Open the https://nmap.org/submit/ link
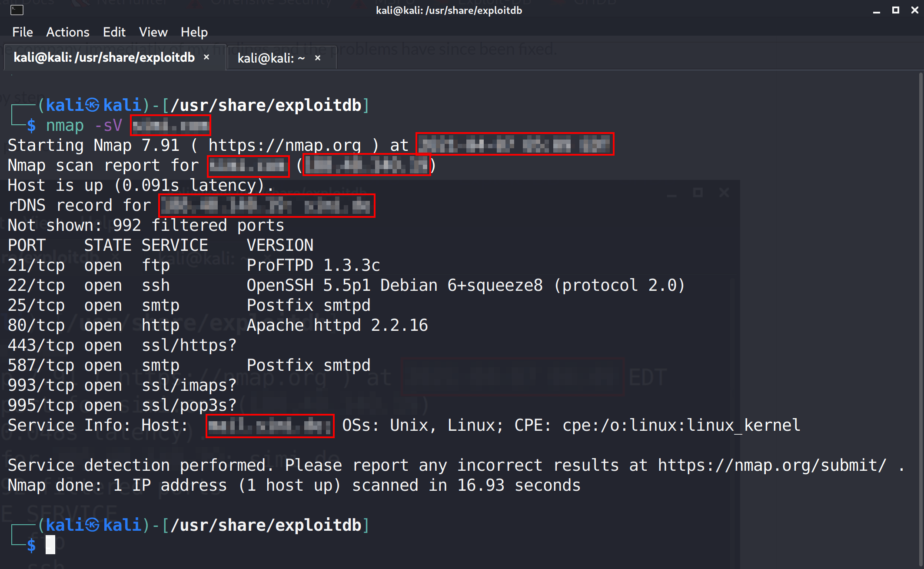The image size is (924, 569). pyautogui.click(x=772, y=465)
